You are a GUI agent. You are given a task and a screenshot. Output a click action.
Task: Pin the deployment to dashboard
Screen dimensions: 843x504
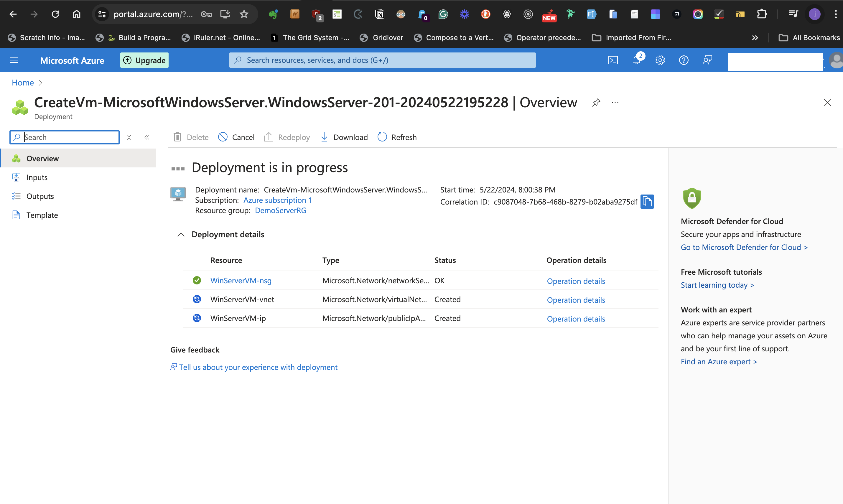(x=596, y=103)
